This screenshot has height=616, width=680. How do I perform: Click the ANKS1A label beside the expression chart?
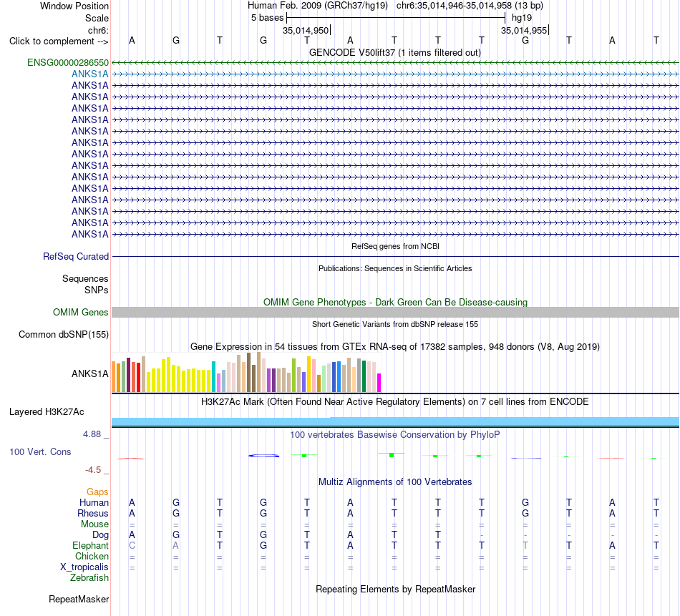point(89,373)
